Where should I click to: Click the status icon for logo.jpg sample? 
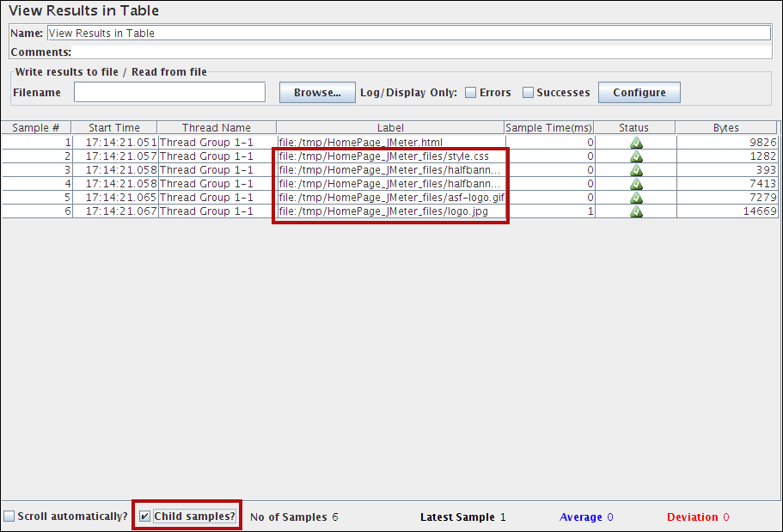coord(636,211)
